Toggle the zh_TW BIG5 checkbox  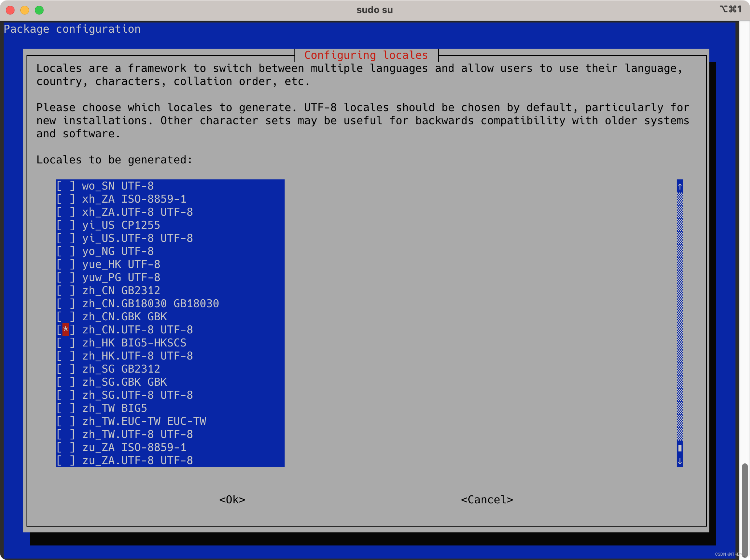point(66,408)
